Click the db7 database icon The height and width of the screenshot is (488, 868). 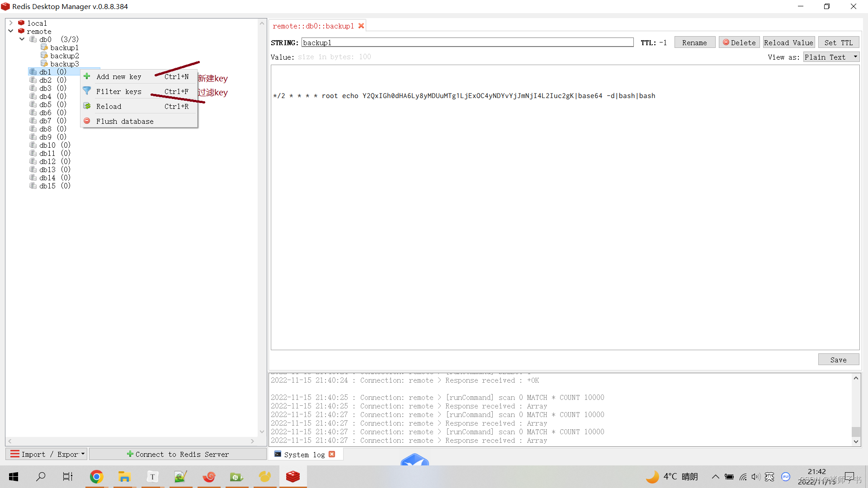click(33, 121)
